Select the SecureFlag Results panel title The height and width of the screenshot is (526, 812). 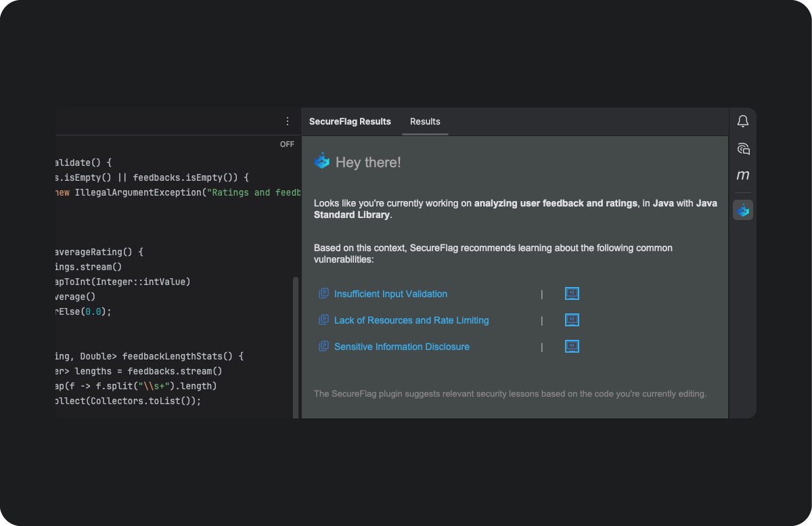point(350,122)
